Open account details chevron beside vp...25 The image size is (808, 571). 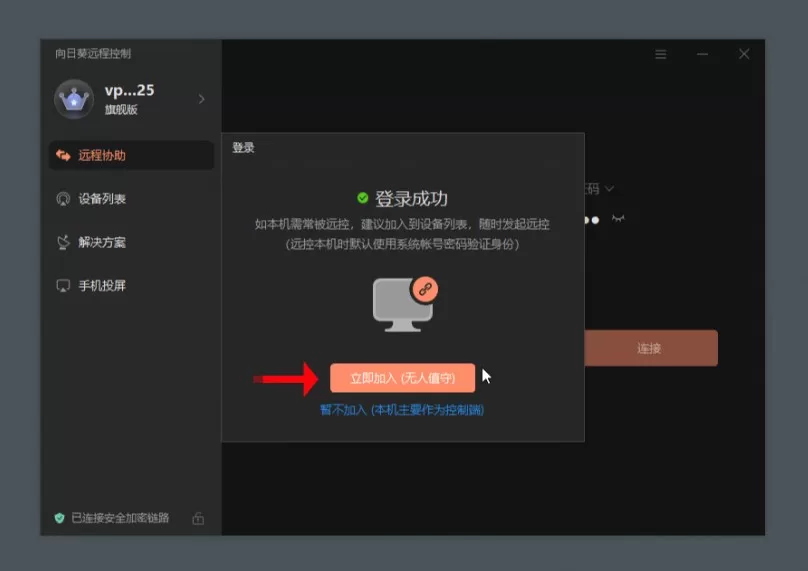tap(201, 99)
